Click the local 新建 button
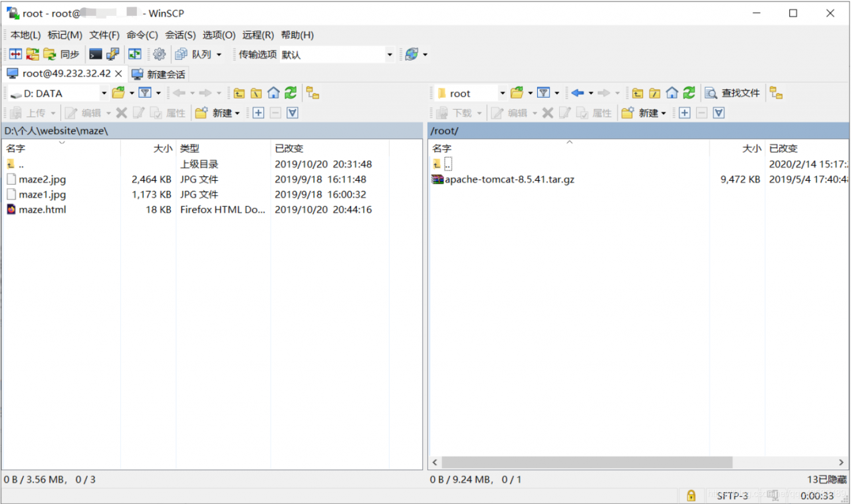 pos(218,113)
